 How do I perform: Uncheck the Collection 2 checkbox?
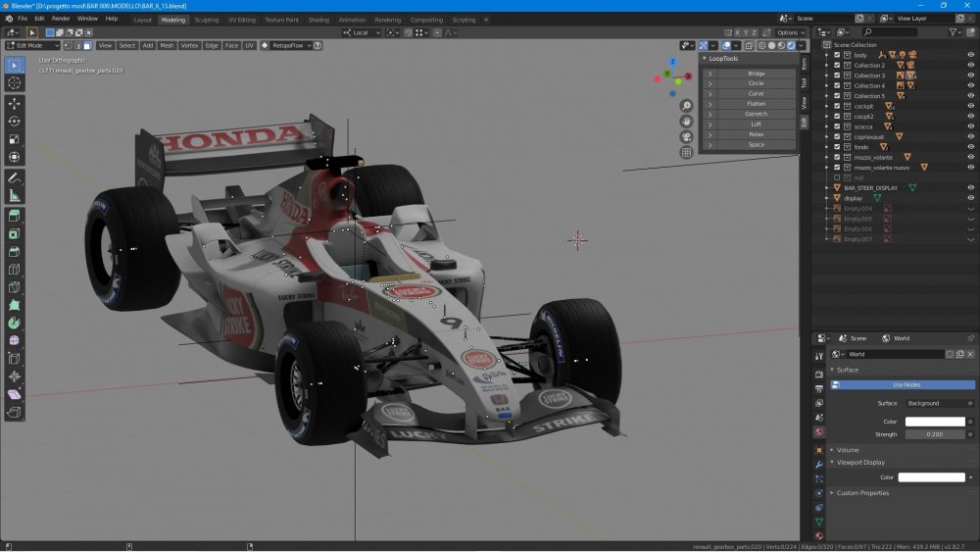[x=837, y=65]
